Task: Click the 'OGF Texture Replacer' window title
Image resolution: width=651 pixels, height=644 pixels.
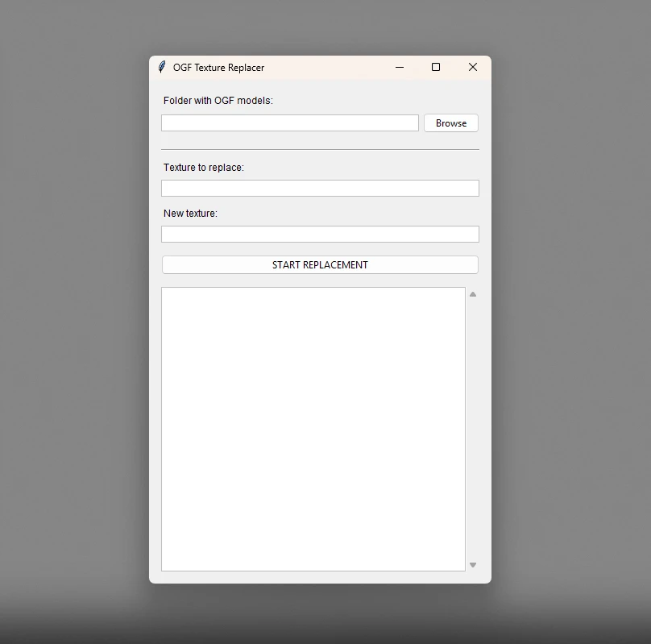Action: click(218, 68)
